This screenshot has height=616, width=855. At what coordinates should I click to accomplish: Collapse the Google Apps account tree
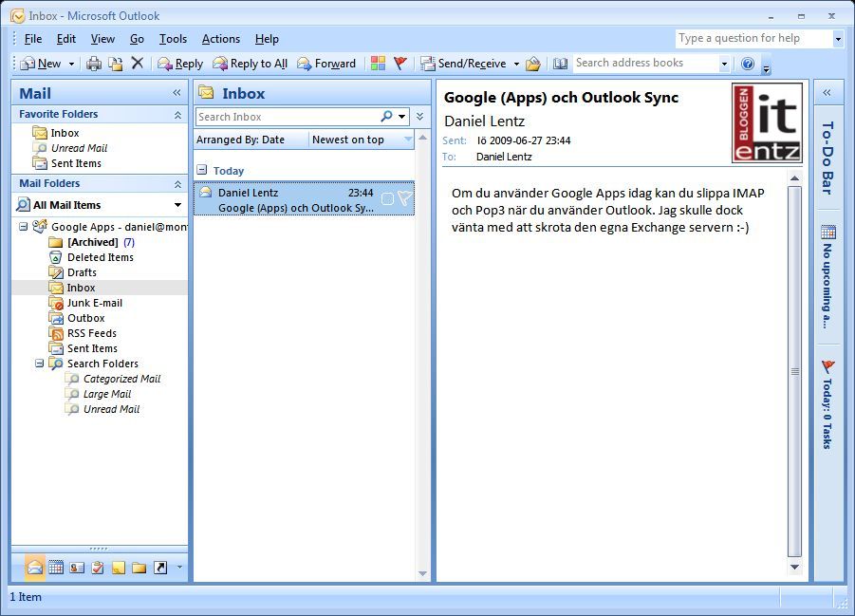point(24,226)
